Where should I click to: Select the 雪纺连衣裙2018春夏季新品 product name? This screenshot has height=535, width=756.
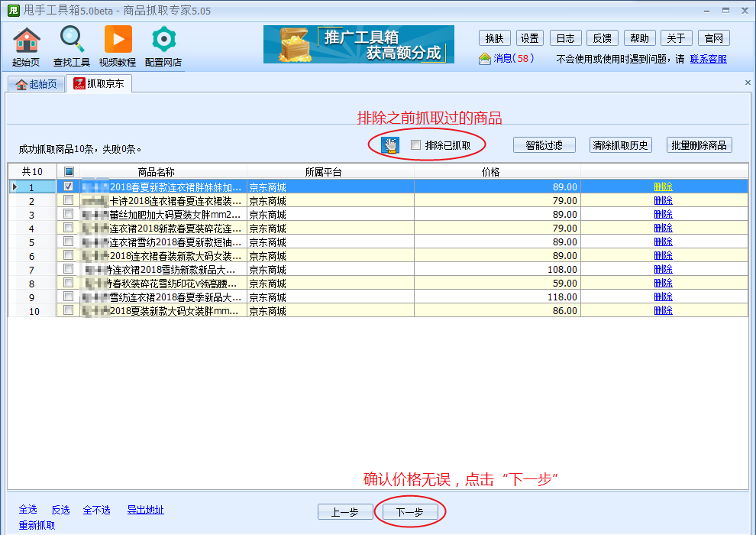[x=163, y=297]
